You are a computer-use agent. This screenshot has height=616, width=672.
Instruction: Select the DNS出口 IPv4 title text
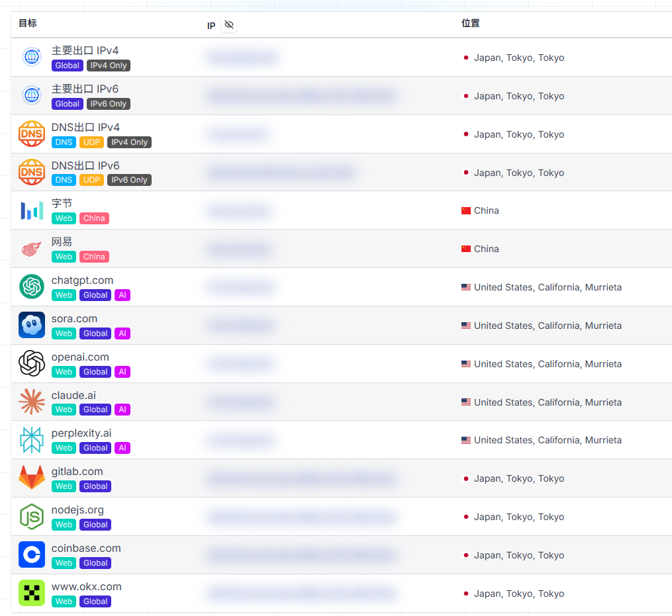[x=85, y=127]
